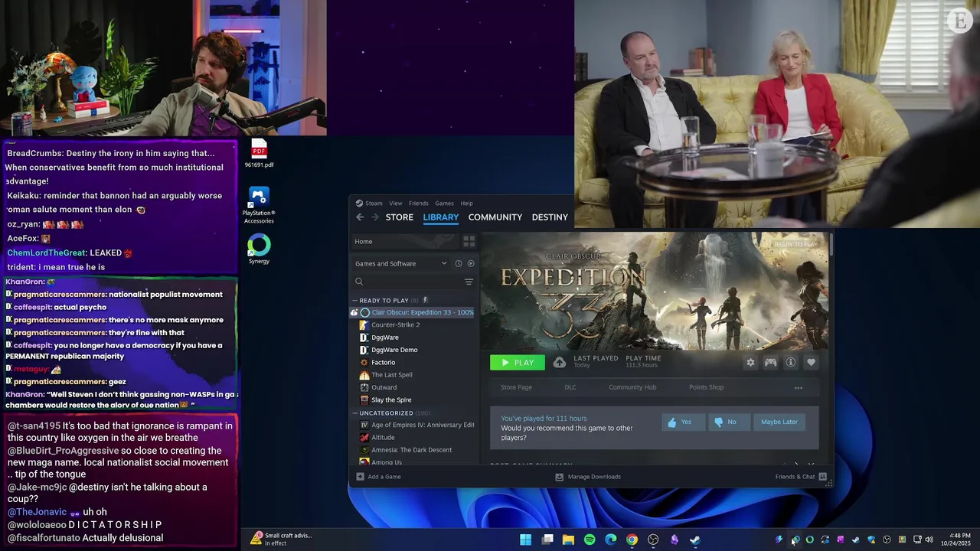This screenshot has width=980, height=551.
Task: Open the Help menu in Steam
Action: click(466, 203)
